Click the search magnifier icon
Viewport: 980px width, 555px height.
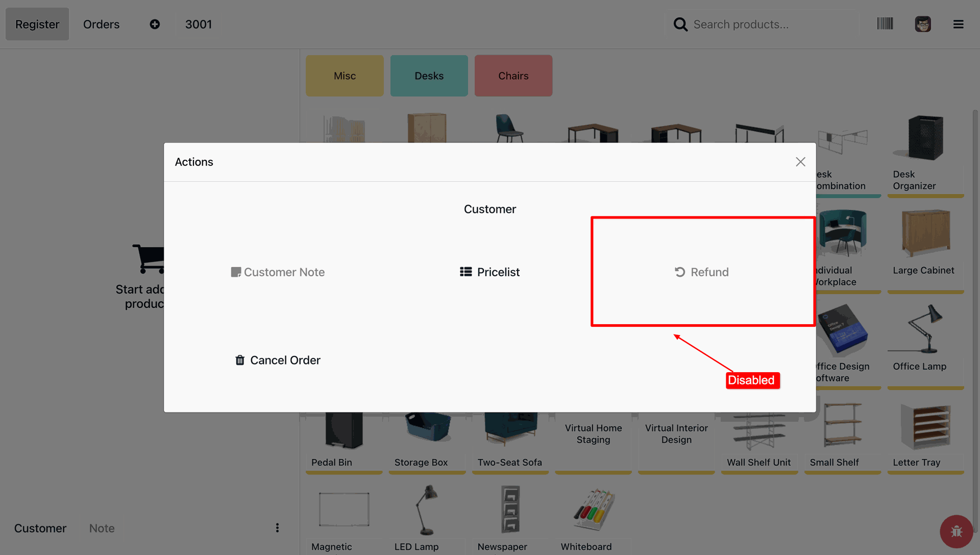coord(680,24)
